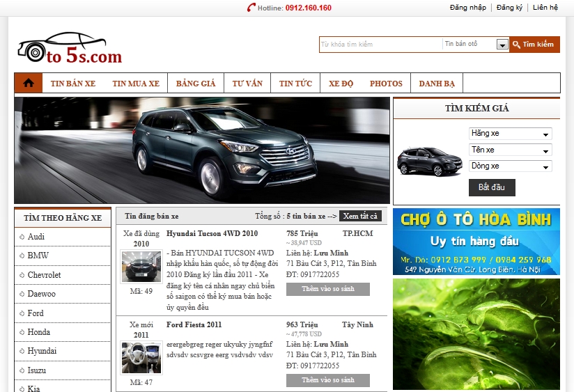Click the Đăng nhập link

468,8
